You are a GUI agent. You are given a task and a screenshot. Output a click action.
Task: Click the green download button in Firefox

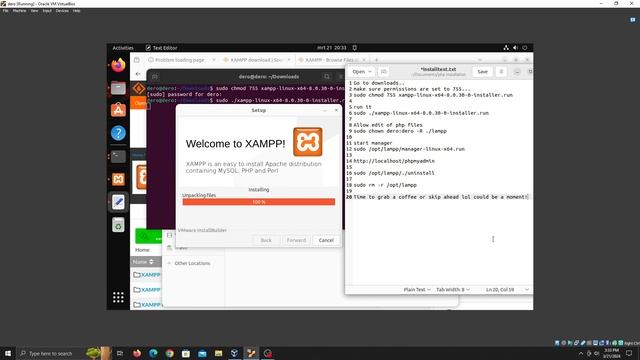pyautogui.click(x=149, y=236)
